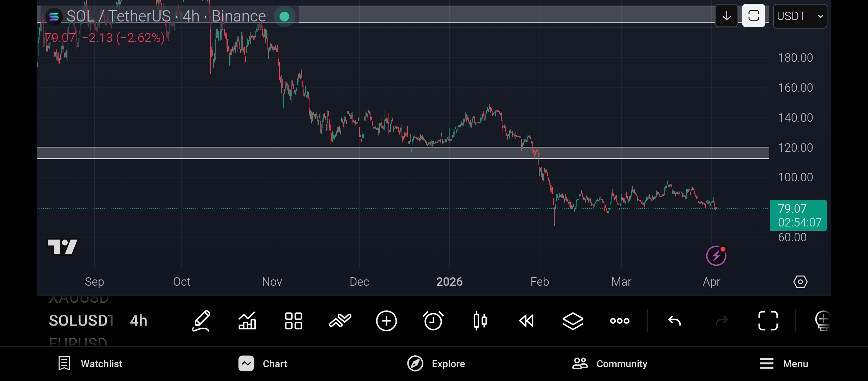Open the lightbulb ideas icon

[x=823, y=321]
